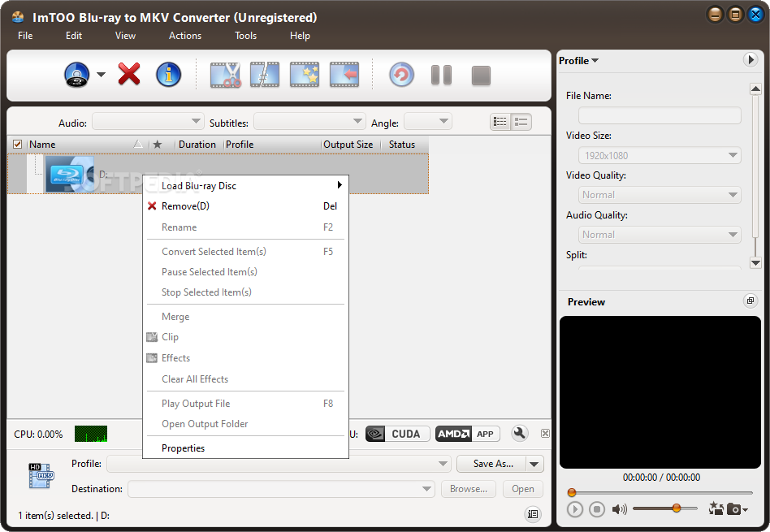Image resolution: width=770 pixels, height=532 pixels.
Task: Select the Blu-ray disc D: thumbnail
Action: tap(69, 174)
